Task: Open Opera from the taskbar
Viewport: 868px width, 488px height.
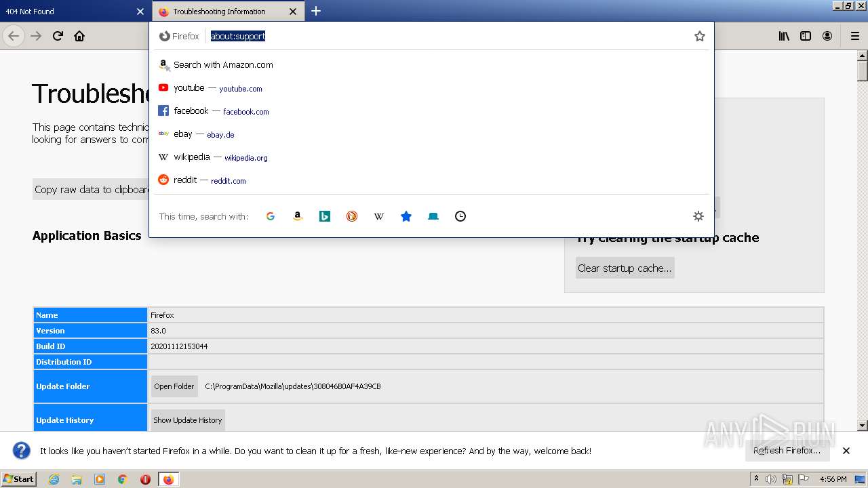Action: [x=145, y=479]
